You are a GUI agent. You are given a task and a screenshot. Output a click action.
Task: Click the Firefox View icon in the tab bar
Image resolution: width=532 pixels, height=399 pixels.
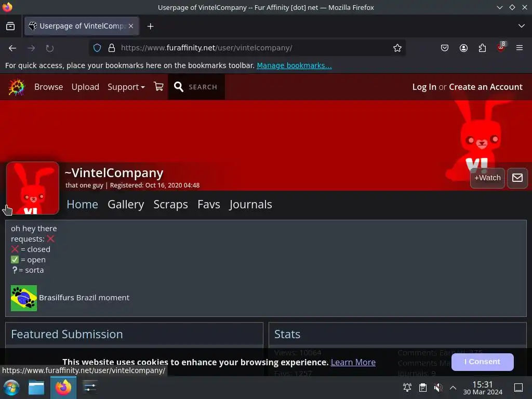click(10, 26)
